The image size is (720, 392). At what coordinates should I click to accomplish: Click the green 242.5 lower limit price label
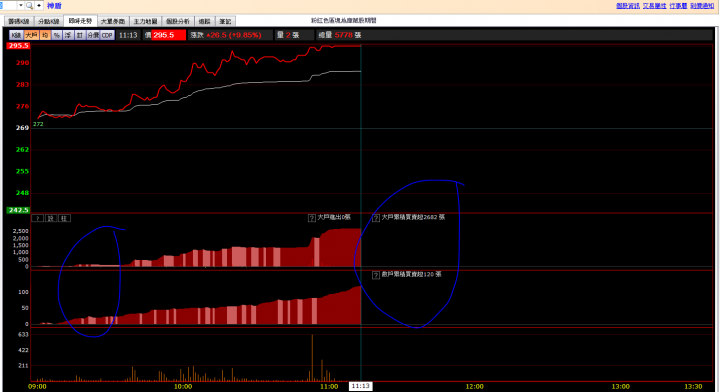[18, 210]
